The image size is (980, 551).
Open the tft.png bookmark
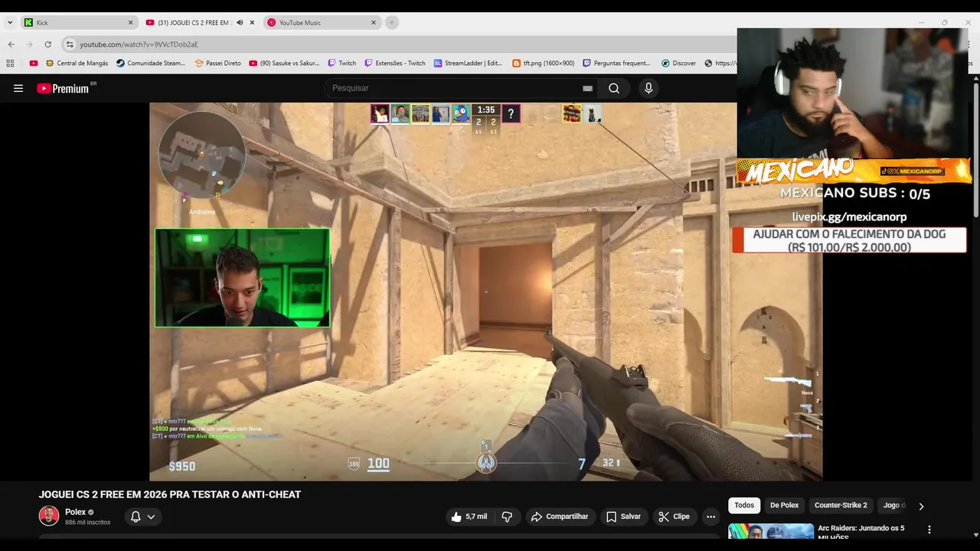point(543,64)
